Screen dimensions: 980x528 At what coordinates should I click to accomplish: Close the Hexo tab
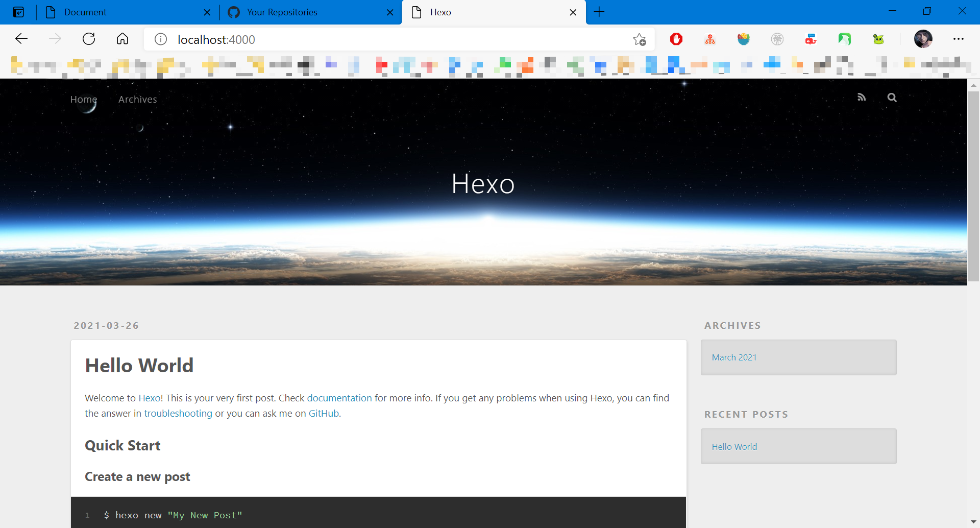pyautogui.click(x=573, y=12)
